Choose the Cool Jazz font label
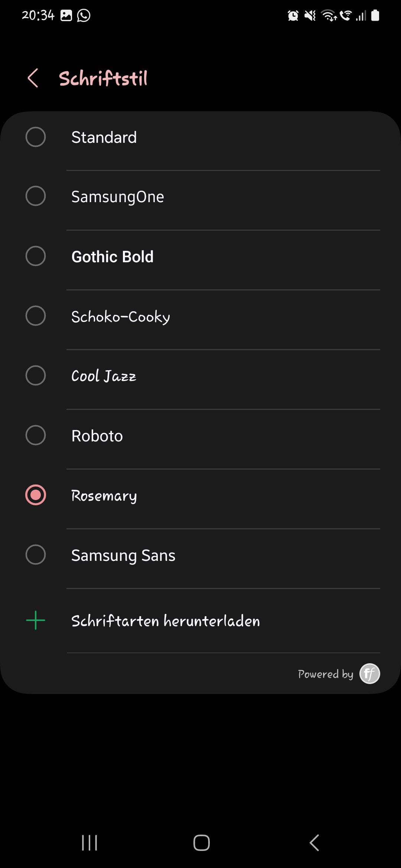This screenshot has width=401, height=868. point(104,376)
